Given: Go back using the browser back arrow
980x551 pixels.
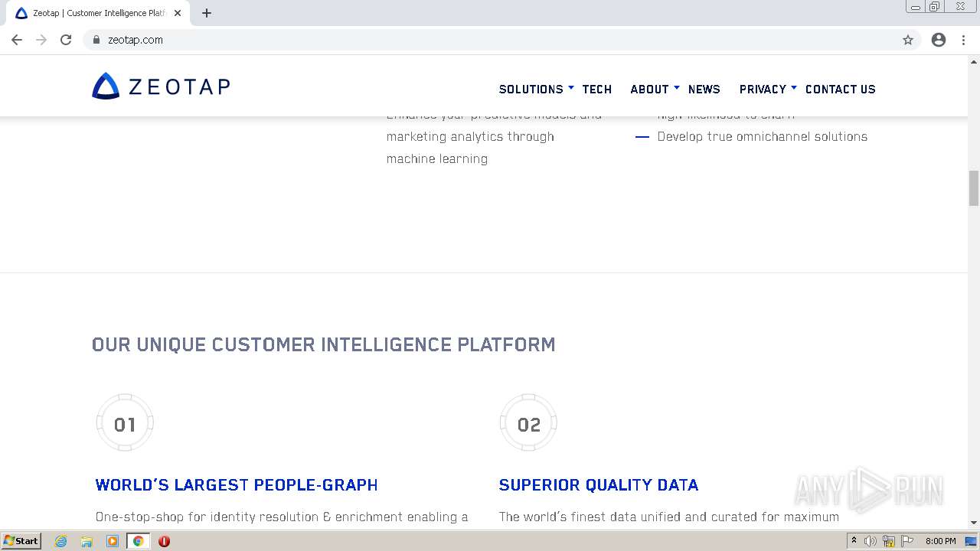Looking at the screenshot, I should click(17, 40).
